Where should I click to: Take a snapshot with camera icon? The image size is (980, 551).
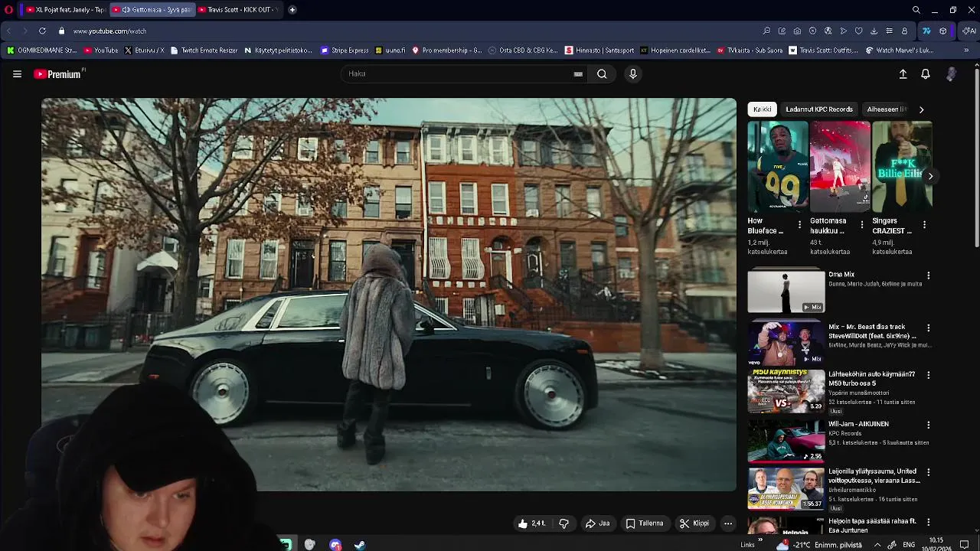797,31
